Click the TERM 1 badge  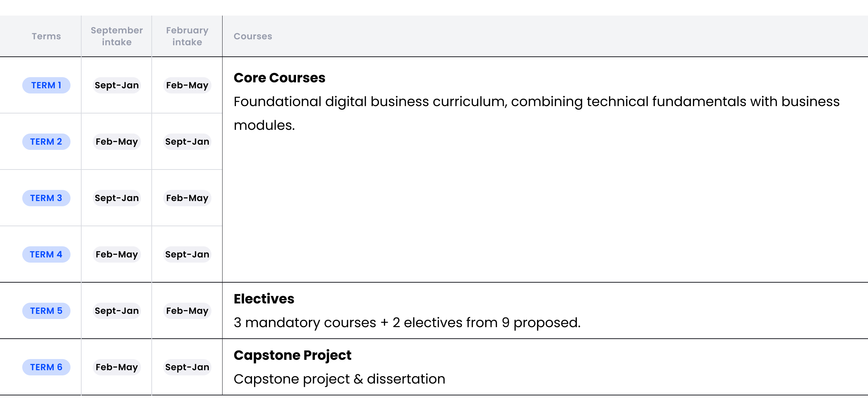pyautogui.click(x=46, y=85)
